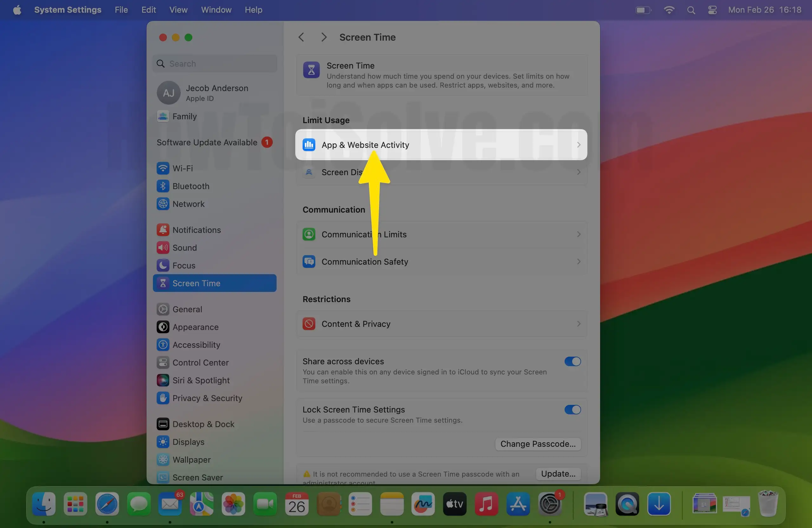Click Change Passcode button
The width and height of the screenshot is (812, 528).
pos(538,444)
